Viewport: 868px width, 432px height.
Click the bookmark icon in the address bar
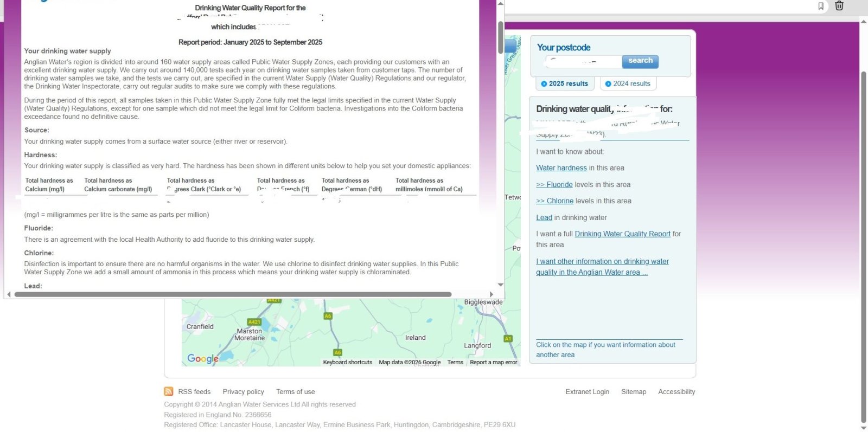pos(821,6)
